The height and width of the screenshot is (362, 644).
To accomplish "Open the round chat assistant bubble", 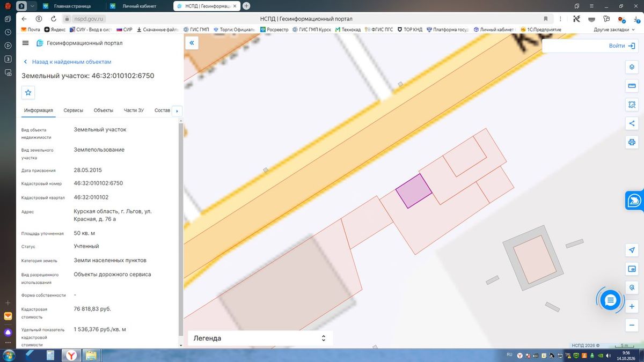I will click(x=610, y=300).
